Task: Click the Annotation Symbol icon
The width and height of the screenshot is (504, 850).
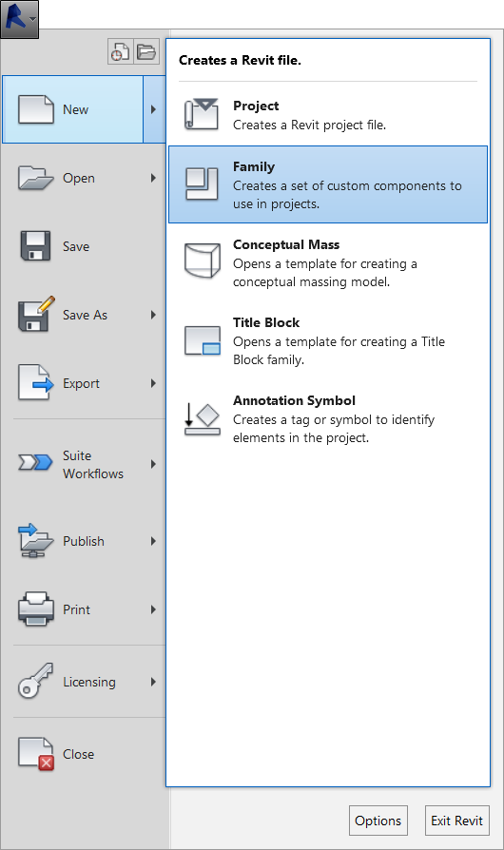Action: (x=203, y=419)
